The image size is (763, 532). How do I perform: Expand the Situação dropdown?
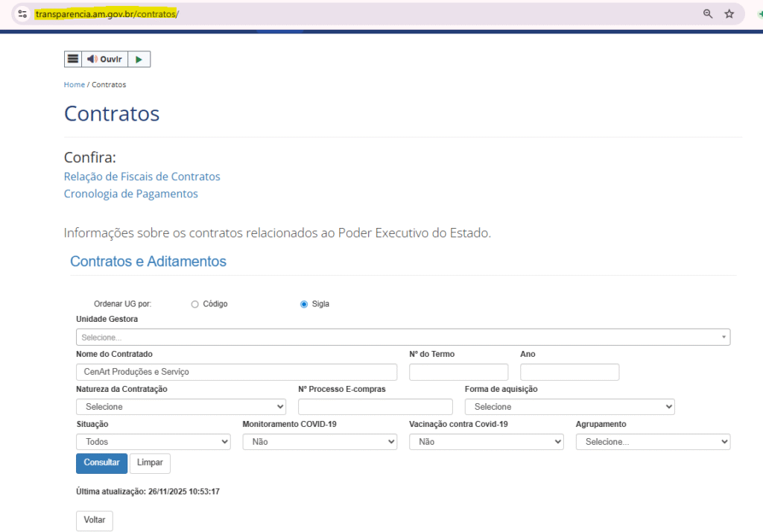click(x=153, y=442)
